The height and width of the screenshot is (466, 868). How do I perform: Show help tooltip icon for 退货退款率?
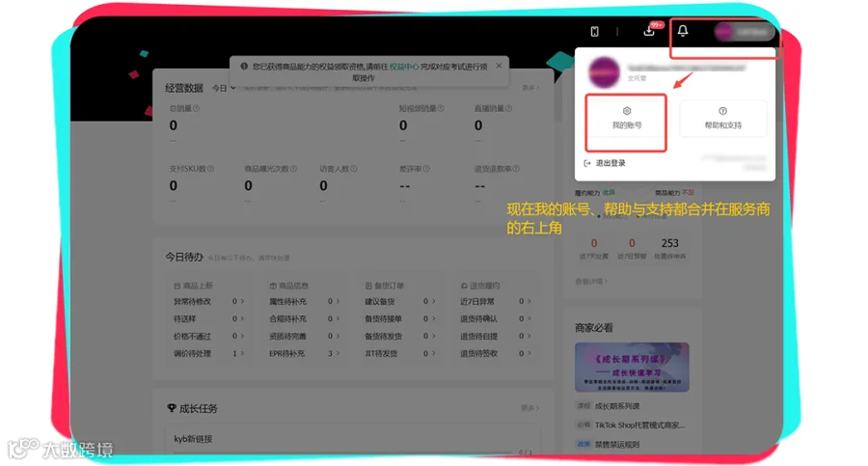coord(516,169)
